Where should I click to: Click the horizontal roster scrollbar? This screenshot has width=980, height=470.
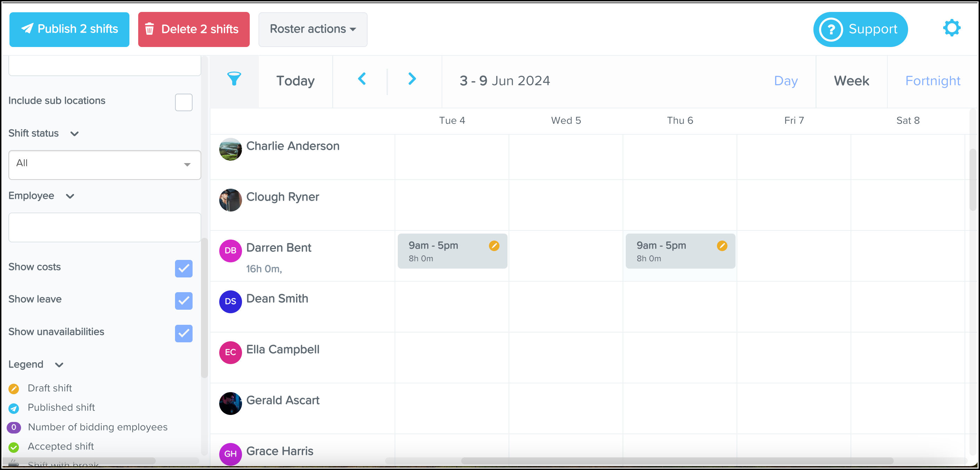(x=677, y=461)
